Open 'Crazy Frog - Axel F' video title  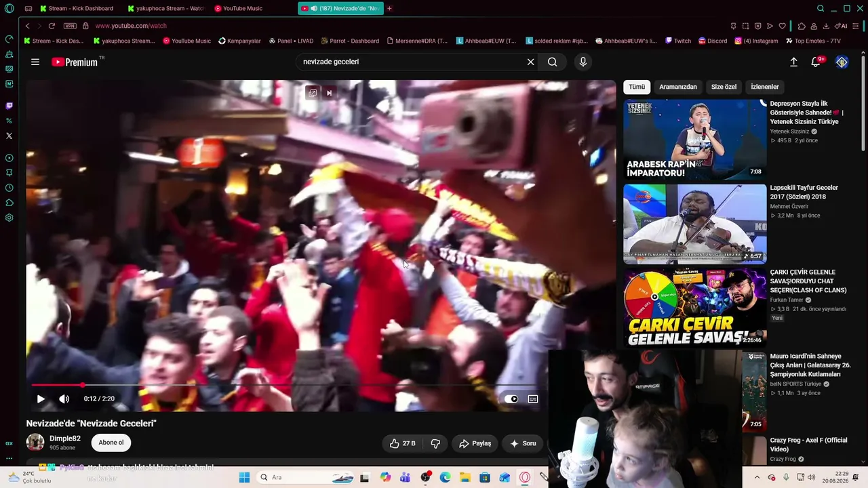click(808, 445)
